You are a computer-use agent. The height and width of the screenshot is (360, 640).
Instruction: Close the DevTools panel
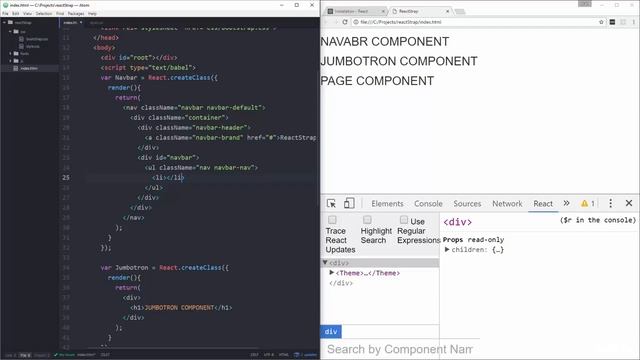tap(629, 203)
